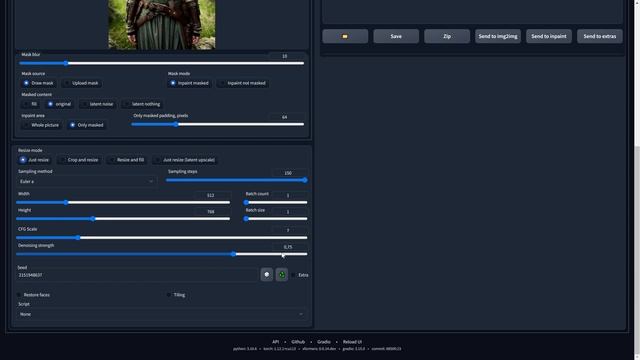Reuse last seed with the recycle icon
Viewport: 640px width, 360px height.
[282, 275]
